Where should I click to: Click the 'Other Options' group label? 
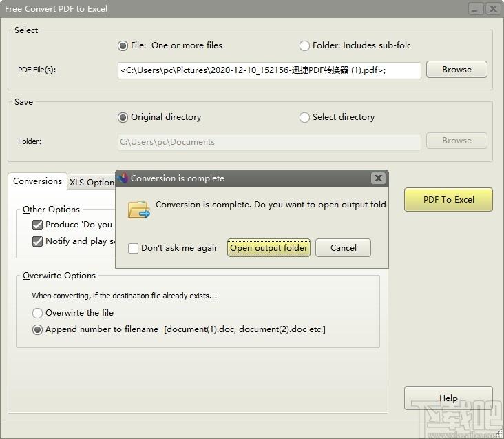click(x=51, y=210)
